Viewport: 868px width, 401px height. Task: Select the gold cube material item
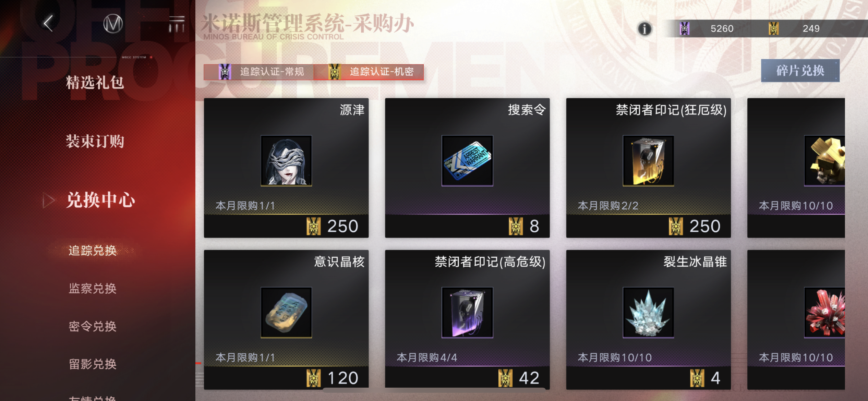(824, 161)
